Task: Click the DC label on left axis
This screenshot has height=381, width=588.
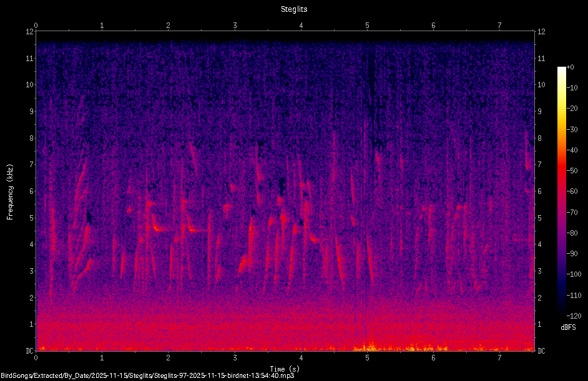Action: click(30, 350)
